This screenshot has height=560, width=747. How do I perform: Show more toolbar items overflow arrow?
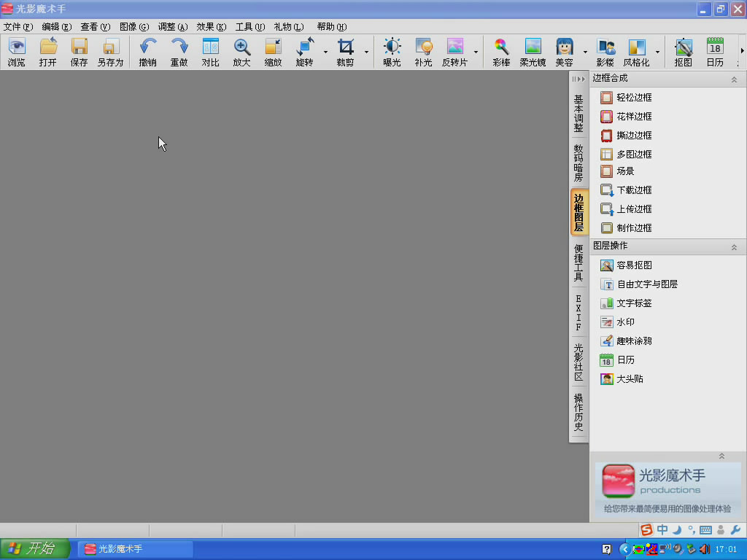click(742, 50)
